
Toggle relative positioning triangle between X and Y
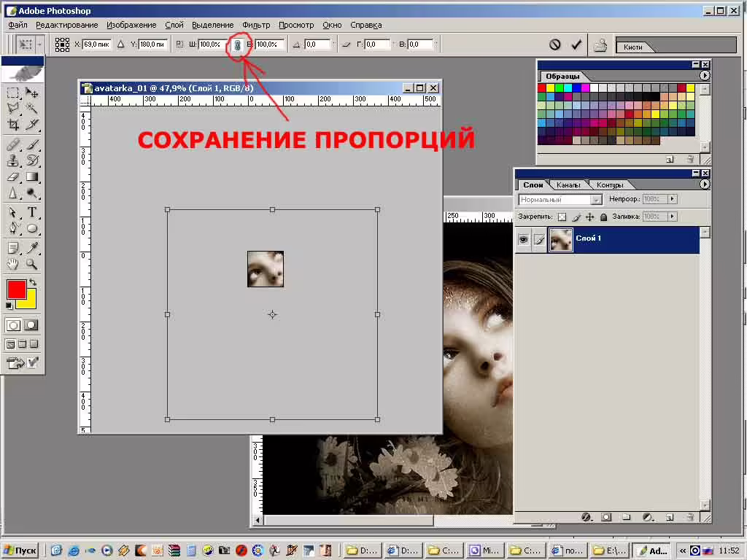coord(120,44)
